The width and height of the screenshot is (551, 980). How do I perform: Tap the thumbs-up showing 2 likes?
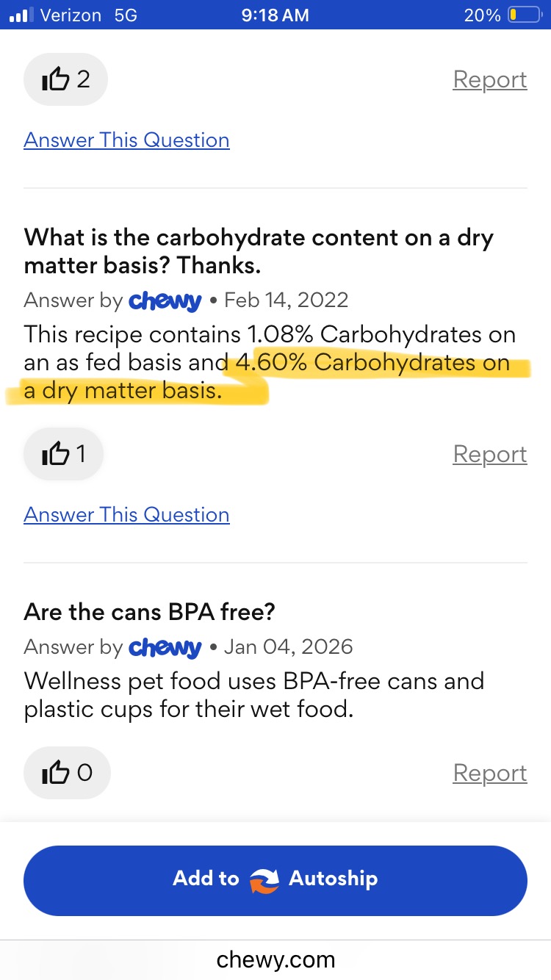pos(65,79)
